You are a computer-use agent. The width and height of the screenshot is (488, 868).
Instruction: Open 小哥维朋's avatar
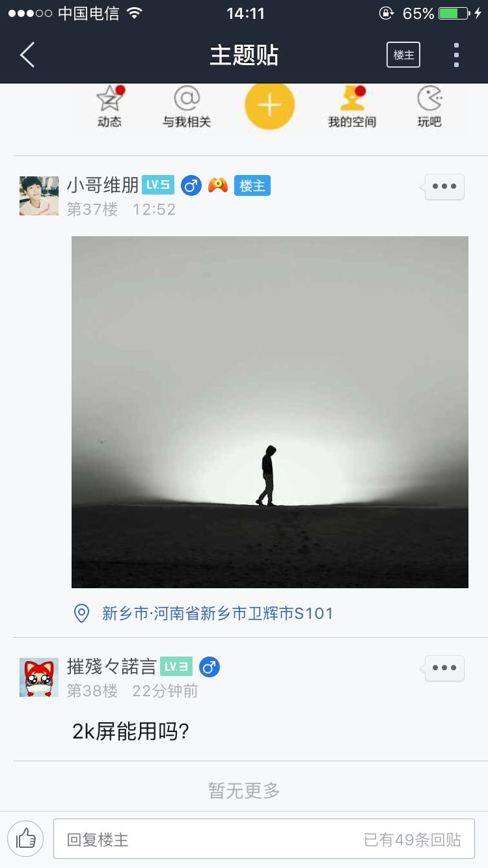(39, 196)
